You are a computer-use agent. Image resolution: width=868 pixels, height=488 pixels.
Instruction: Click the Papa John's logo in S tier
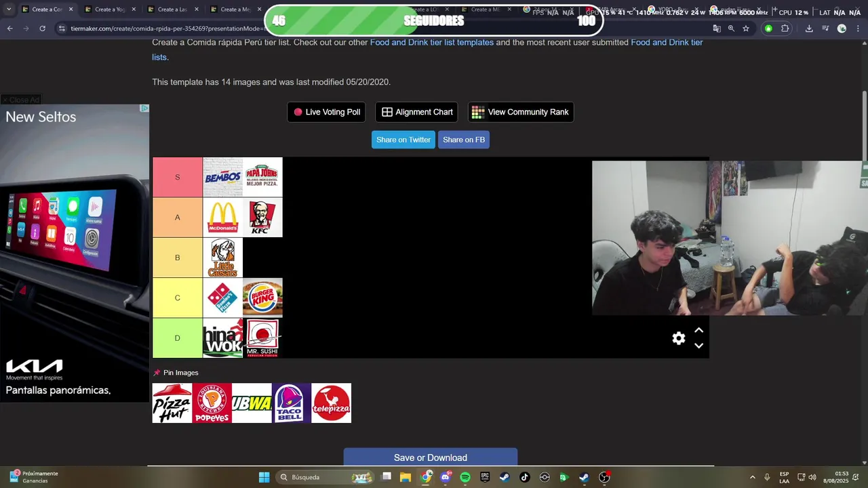click(x=262, y=177)
